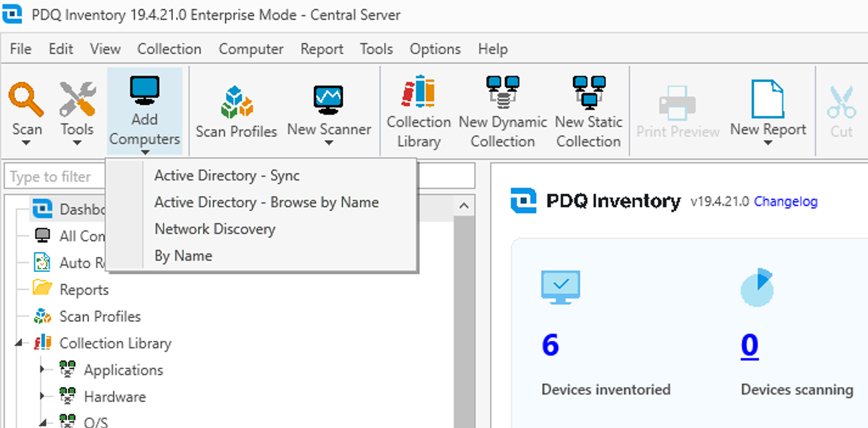
Task: Open the Scan dropdown arrow
Action: (27, 143)
